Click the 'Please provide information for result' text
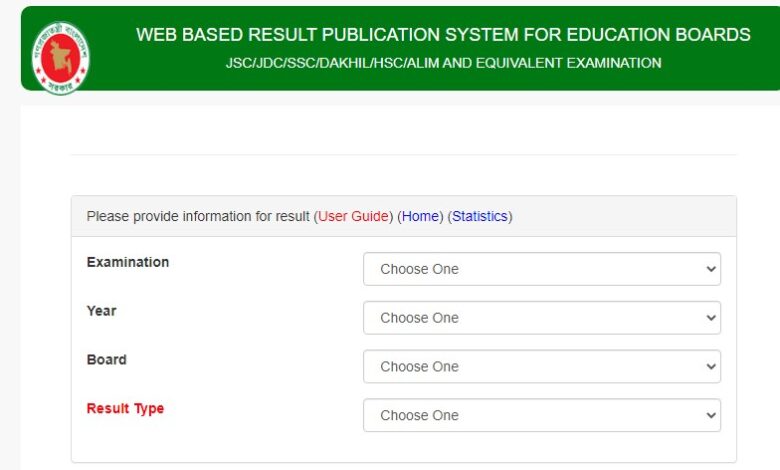Screen dimensions: 780x470 (198, 216)
